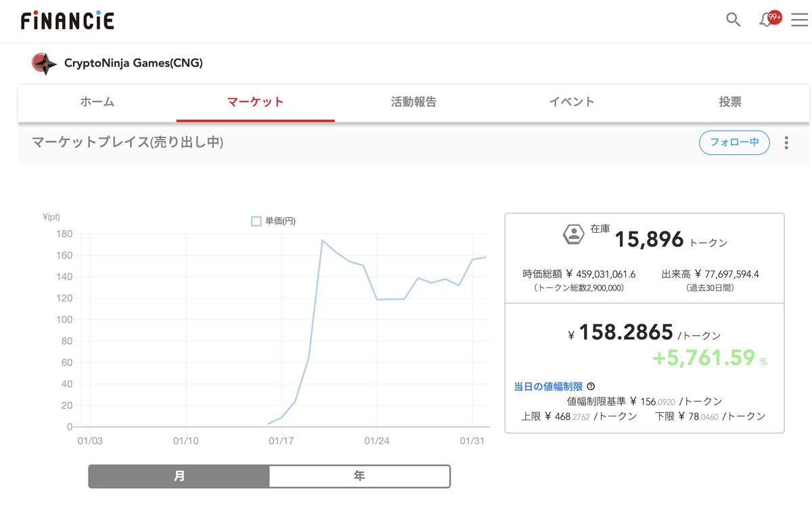Toggle the 単価(円) legend box
812x528 pixels.
(x=256, y=221)
